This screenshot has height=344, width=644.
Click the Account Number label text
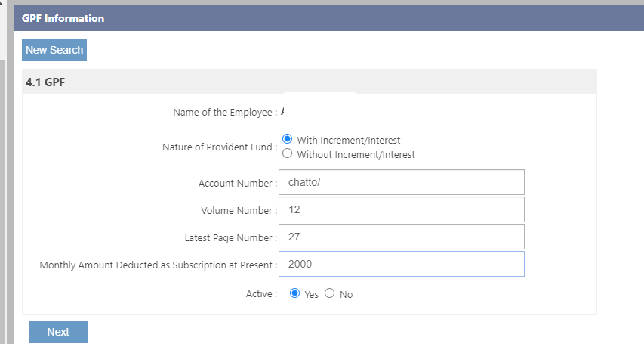(x=237, y=184)
